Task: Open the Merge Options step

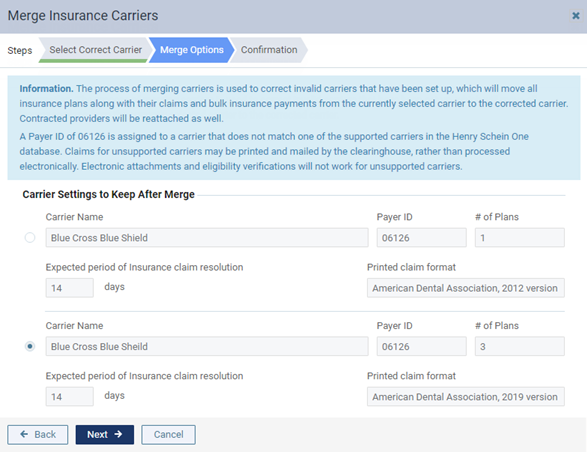Action: click(191, 50)
